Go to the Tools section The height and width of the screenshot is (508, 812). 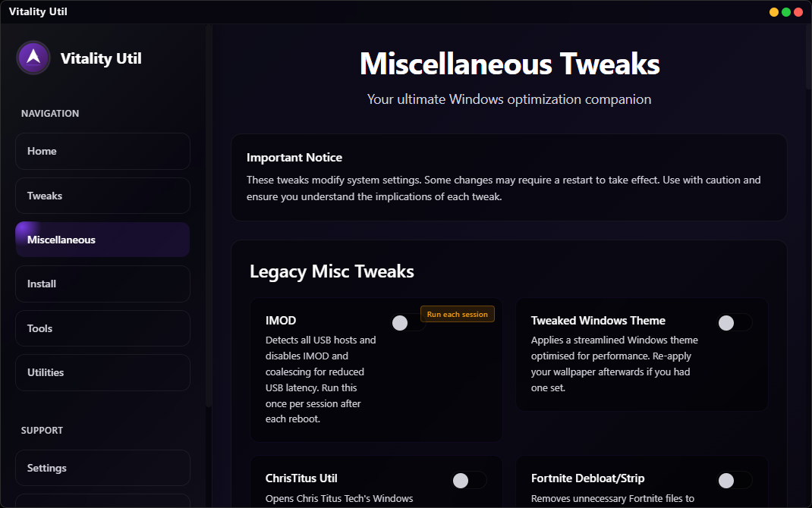point(102,328)
